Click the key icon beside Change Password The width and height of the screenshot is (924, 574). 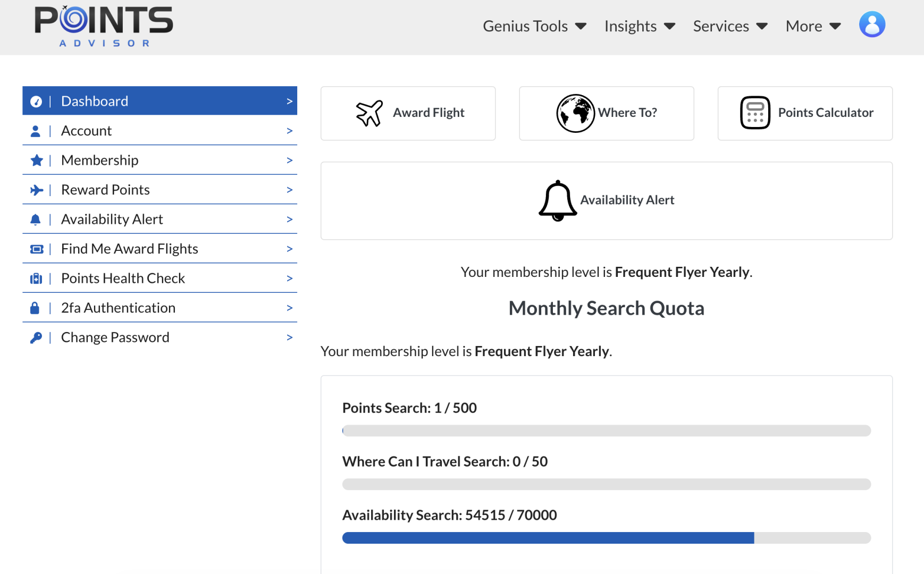point(36,337)
